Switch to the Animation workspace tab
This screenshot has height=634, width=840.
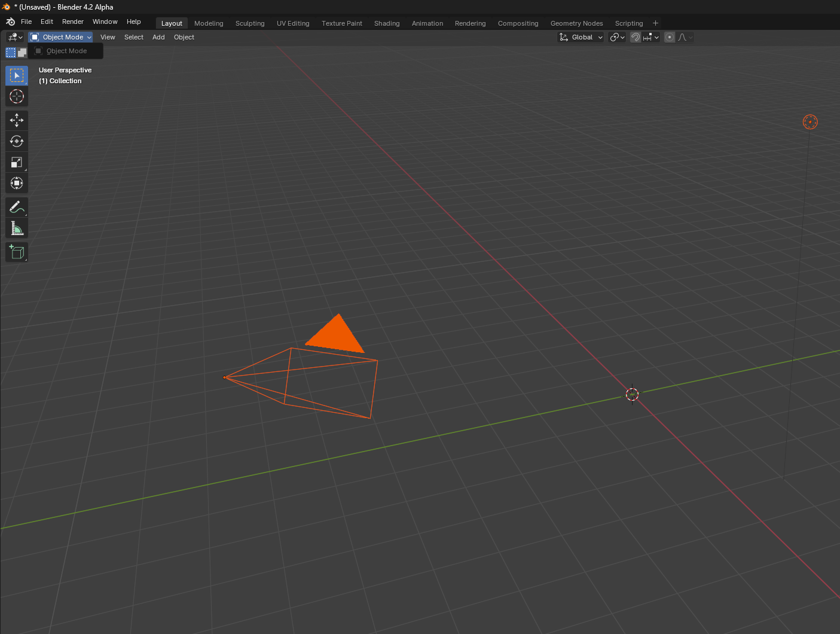click(x=427, y=23)
